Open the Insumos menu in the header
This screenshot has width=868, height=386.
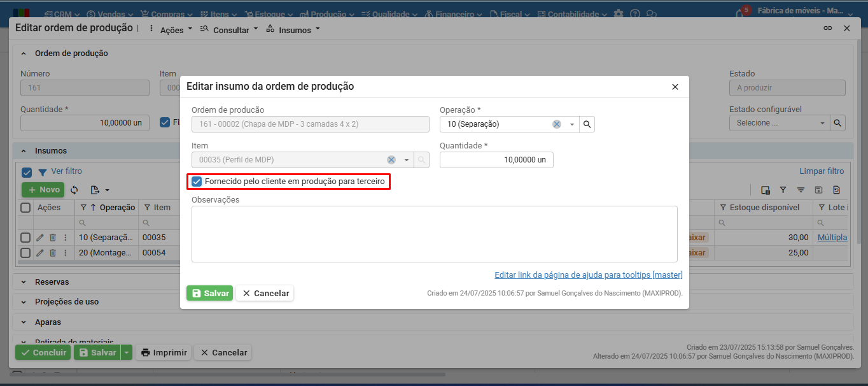[x=293, y=29]
